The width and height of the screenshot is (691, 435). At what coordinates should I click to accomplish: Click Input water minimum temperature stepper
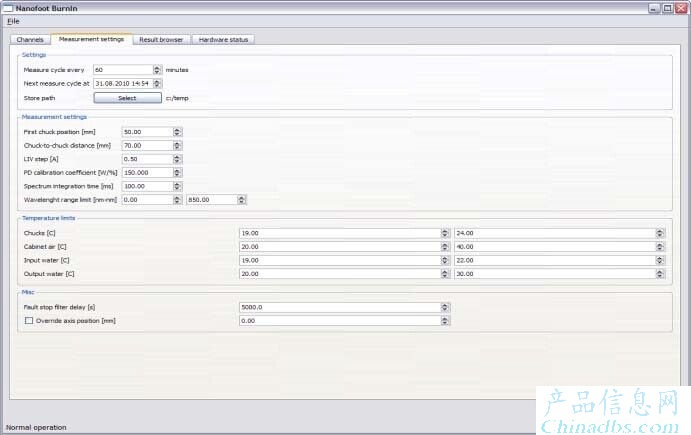coord(445,260)
